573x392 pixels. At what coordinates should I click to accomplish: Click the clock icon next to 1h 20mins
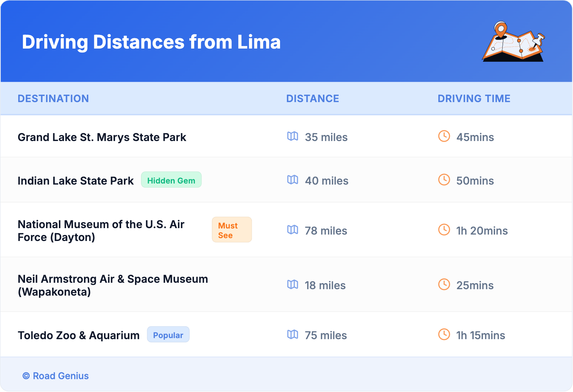pos(444,230)
